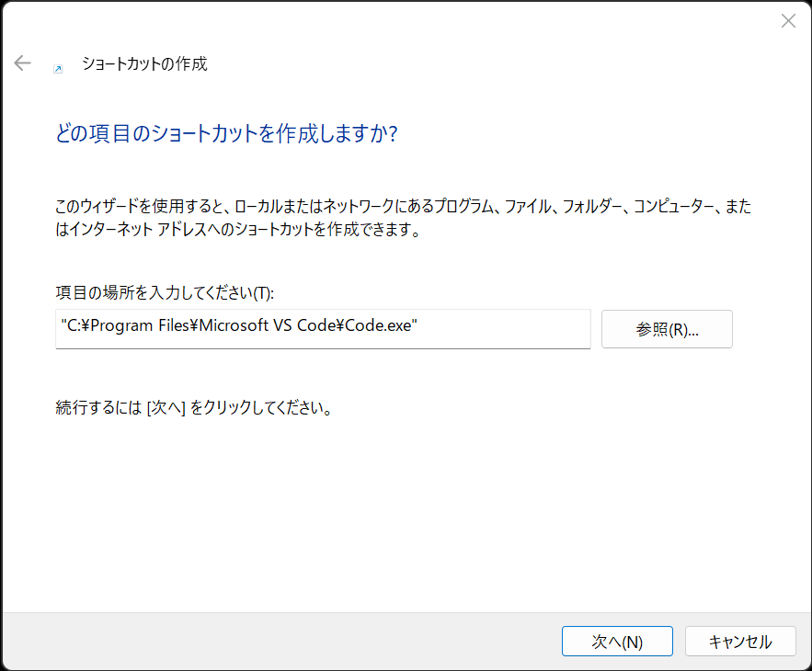Close the shortcut creation dialog
The image size is (812, 671).
788,21
